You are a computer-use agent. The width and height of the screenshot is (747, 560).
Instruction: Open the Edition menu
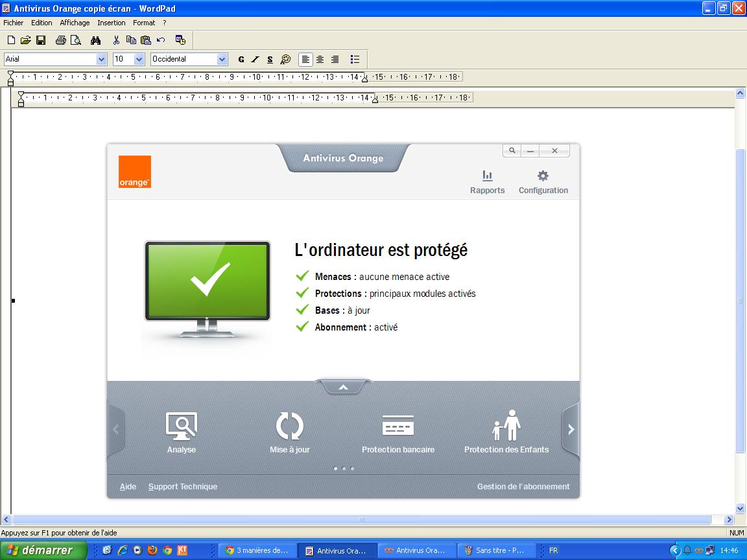point(42,23)
